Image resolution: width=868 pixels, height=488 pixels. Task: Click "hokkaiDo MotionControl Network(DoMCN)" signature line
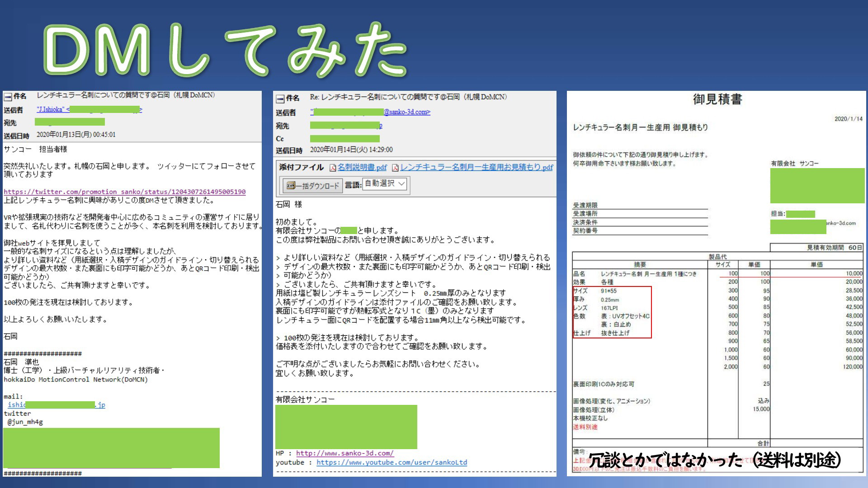76,380
